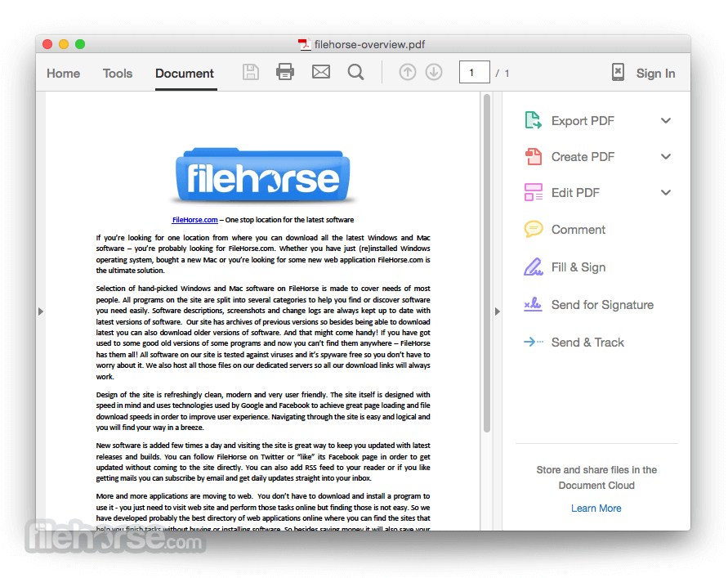Screen dimensions: 728x578
Task: Click the Edit PDF icon
Action: coord(533,192)
